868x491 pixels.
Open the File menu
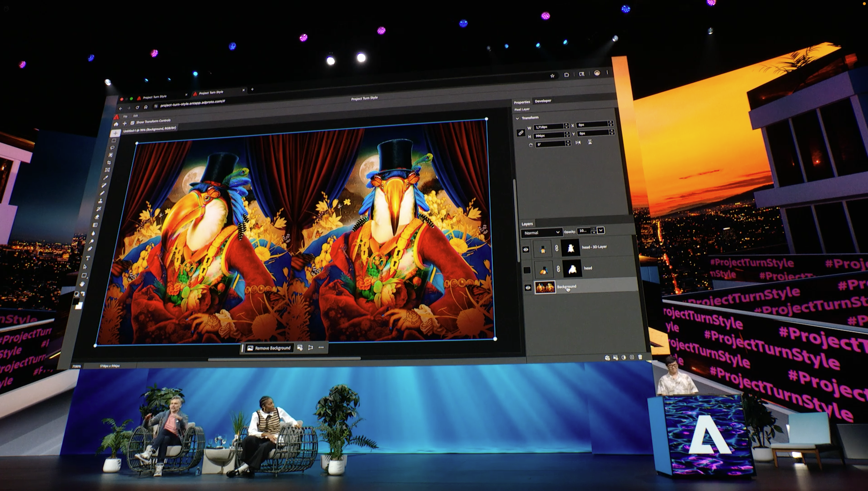125,116
